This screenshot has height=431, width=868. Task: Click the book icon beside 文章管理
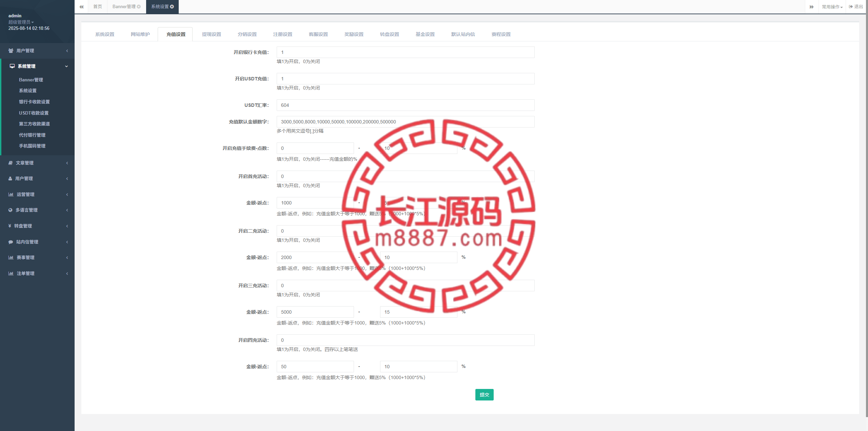coord(11,163)
